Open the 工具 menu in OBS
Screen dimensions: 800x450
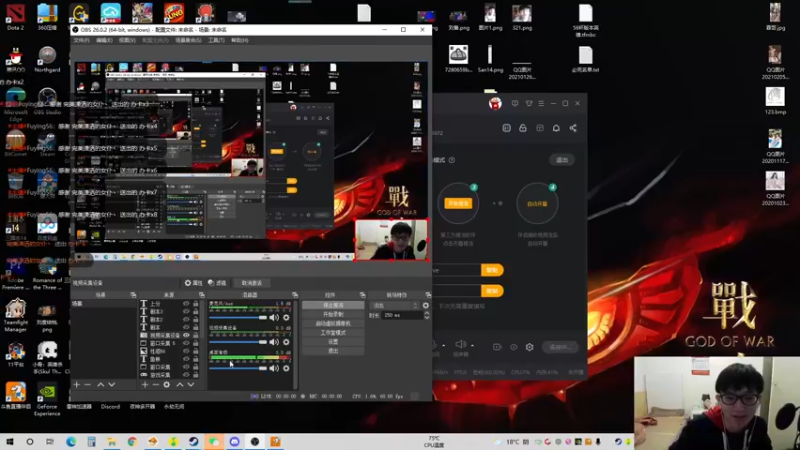[216, 40]
